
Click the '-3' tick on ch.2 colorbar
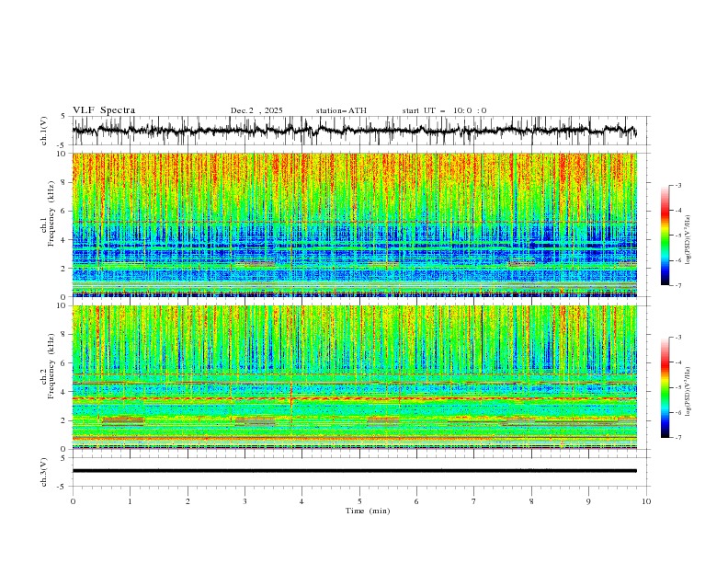click(678, 338)
